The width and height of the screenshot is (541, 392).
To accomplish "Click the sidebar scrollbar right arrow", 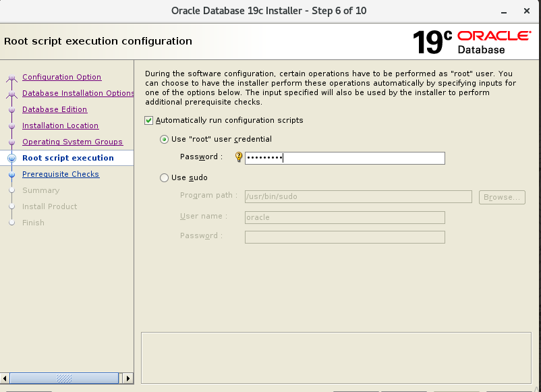I will coord(128,379).
